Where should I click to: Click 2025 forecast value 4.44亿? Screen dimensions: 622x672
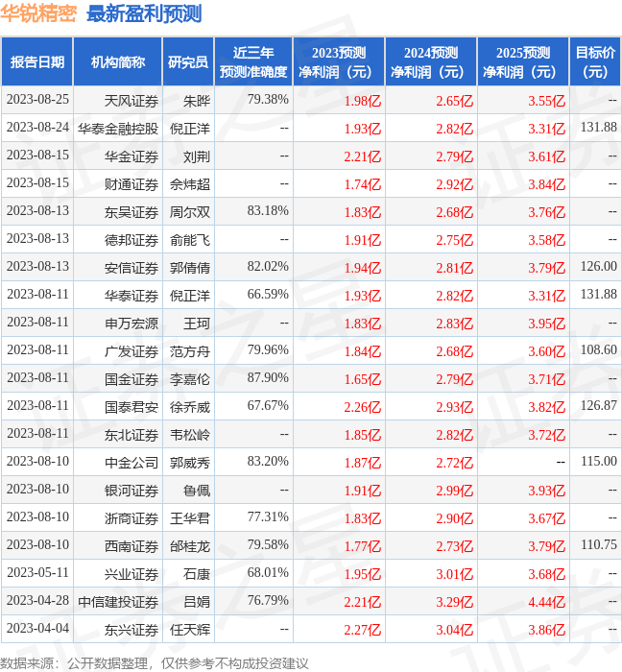point(546,602)
